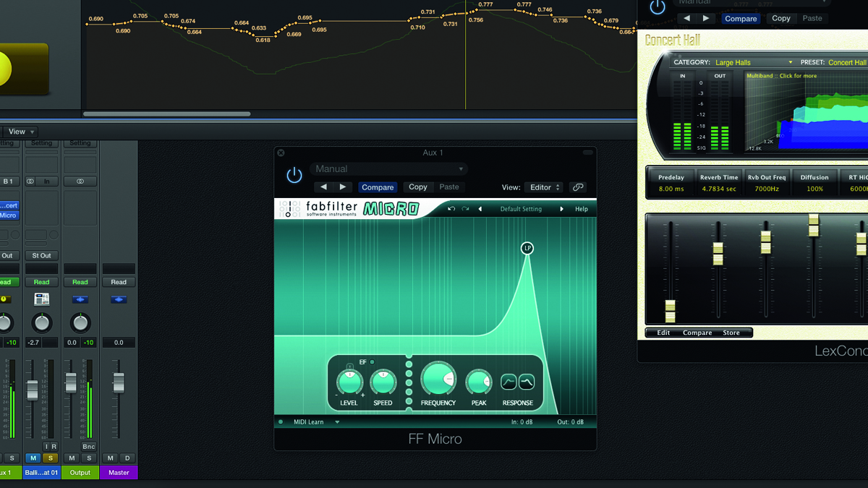This screenshot has height=488, width=868.
Task: Click the FREQUENCY knob
Action: click(x=438, y=379)
